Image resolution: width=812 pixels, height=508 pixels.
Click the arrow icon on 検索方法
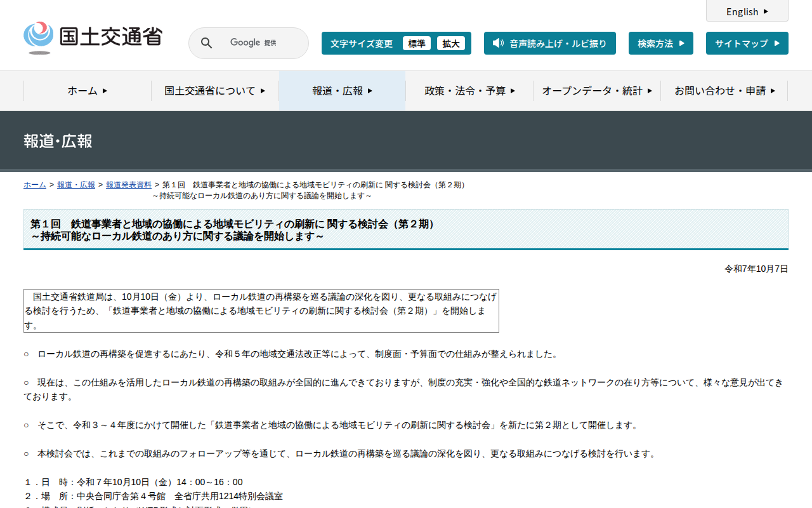(682, 43)
